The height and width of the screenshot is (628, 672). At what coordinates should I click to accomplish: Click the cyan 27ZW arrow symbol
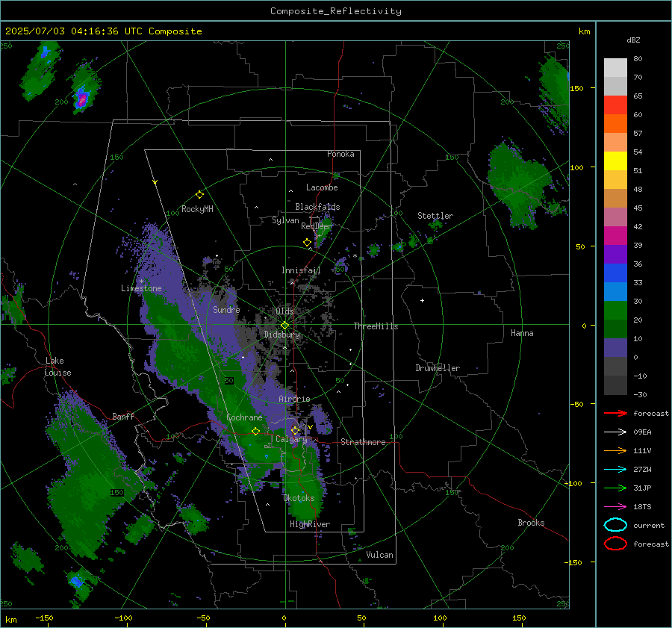615,470
